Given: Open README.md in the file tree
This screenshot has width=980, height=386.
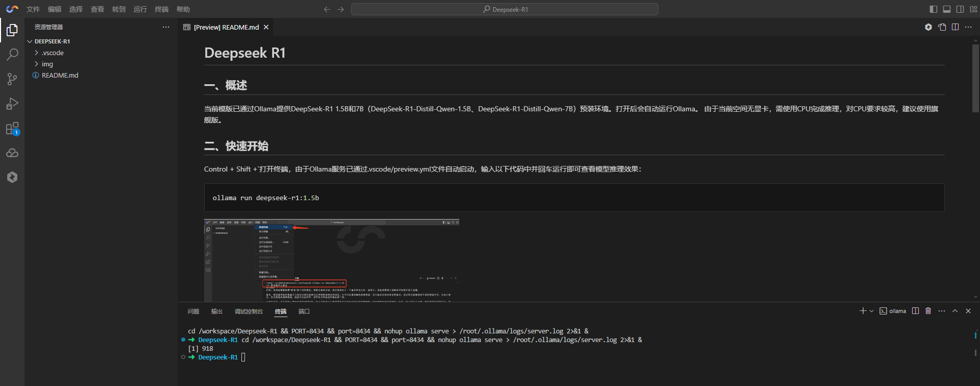Looking at the screenshot, I should 60,75.
